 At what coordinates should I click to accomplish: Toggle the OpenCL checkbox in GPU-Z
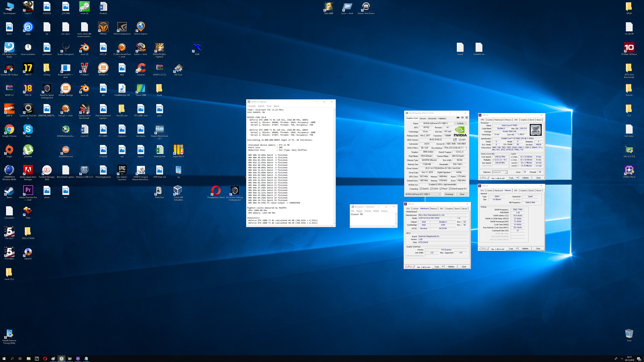coord(421,189)
